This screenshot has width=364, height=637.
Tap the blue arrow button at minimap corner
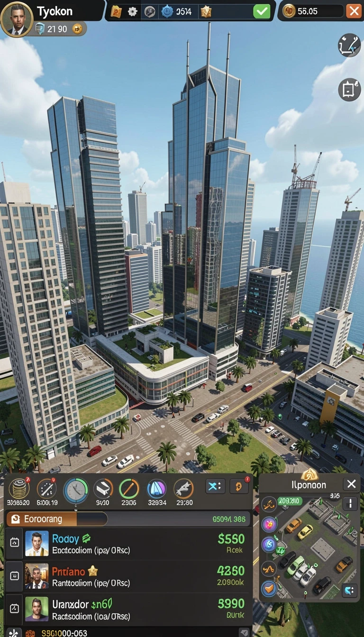pyautogui.click(x=350, y=591)
